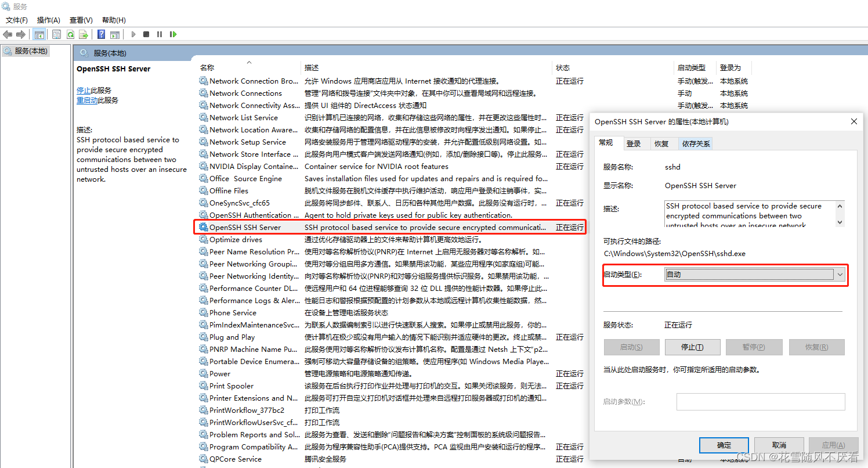The height and width of the screenshot is (468, 868).
Task: Click the description box down scroll arrow
Action: [x=840, y=222]
